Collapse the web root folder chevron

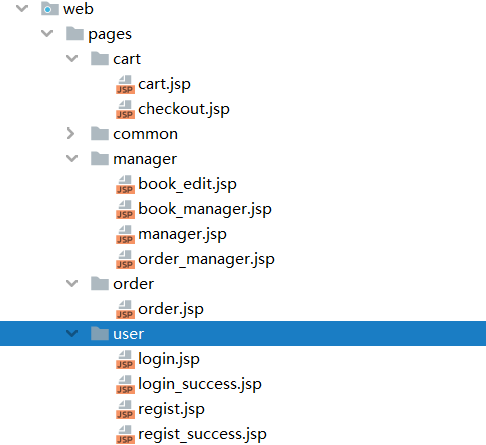22,8
